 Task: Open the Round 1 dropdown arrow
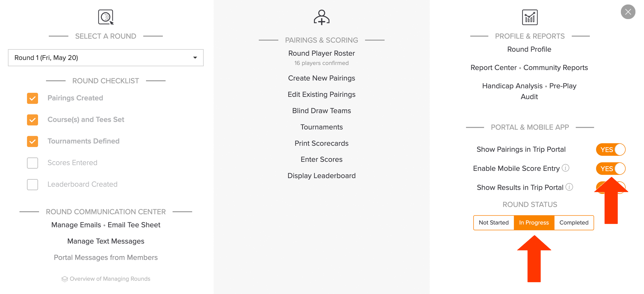click(195, 58)
